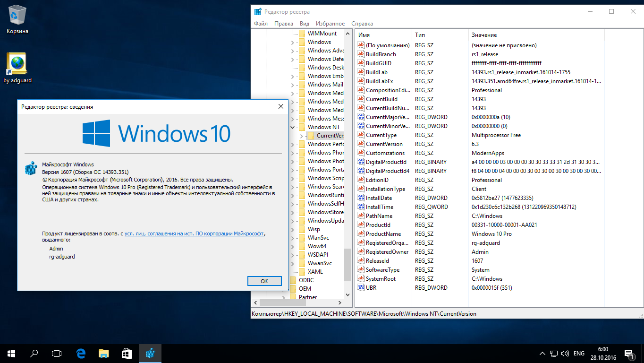Click DWORD icon beside InstallDate

click(362, 198)
